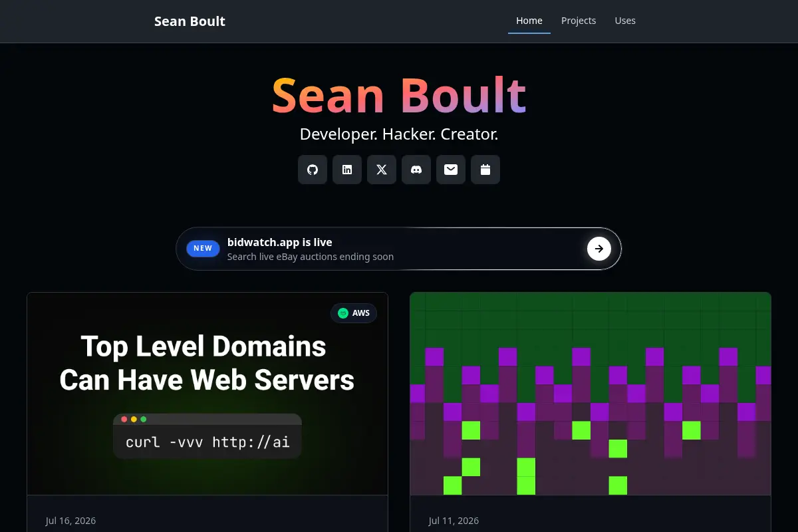Go to the Home nav tab
The width and height of the screenshot is (798, 532).
529,21
